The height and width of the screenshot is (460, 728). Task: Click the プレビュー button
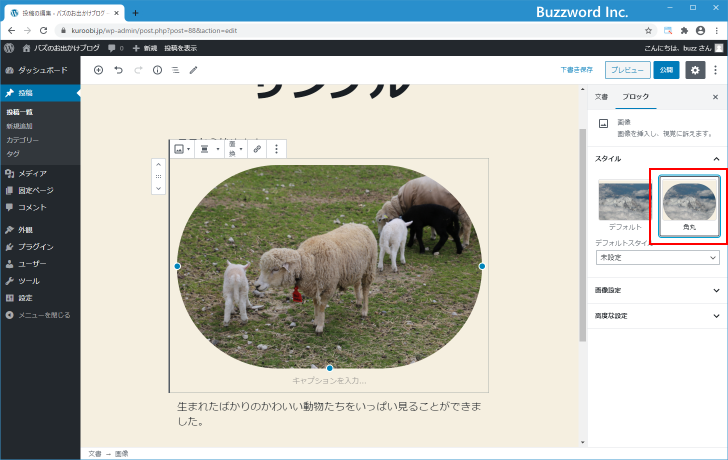(x=626, y=70)
